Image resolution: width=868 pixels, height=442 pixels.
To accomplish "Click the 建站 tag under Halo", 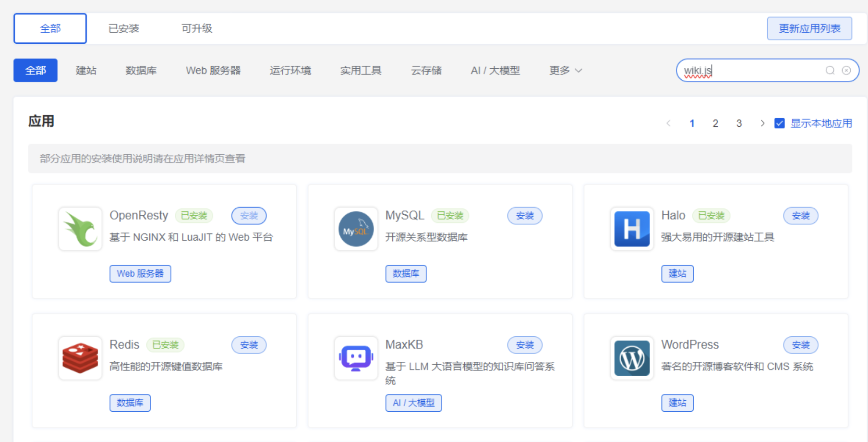I will click(677, 274).
